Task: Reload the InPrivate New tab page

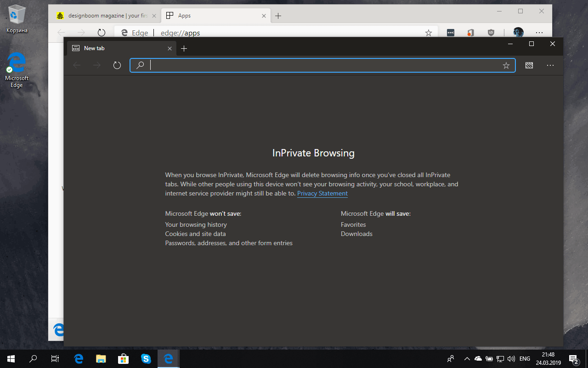Action: coord(117,65)
